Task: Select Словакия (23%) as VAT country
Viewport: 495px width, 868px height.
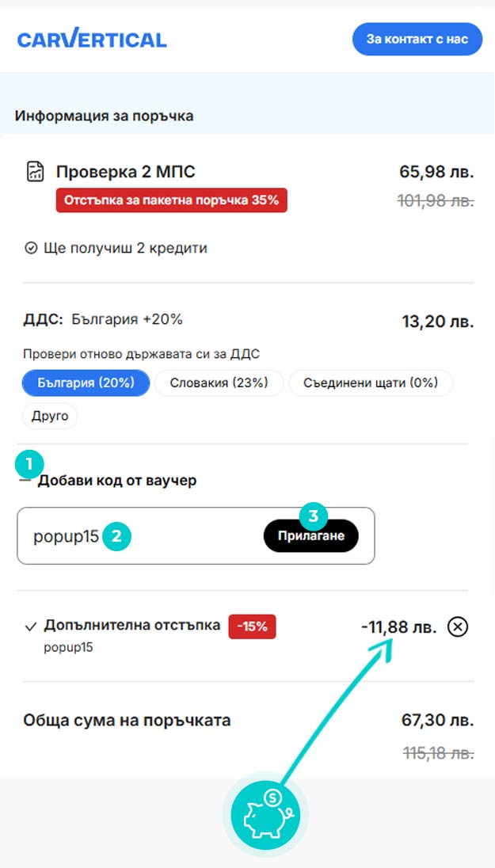Action: click(x=219, y=383)
